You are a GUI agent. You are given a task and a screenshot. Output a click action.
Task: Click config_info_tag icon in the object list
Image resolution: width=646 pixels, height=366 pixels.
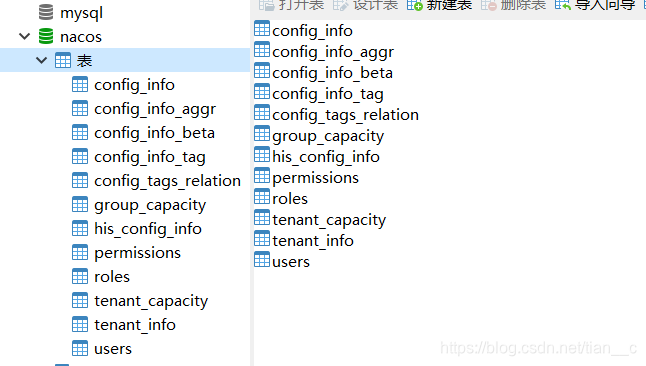(x=262, y=92)
